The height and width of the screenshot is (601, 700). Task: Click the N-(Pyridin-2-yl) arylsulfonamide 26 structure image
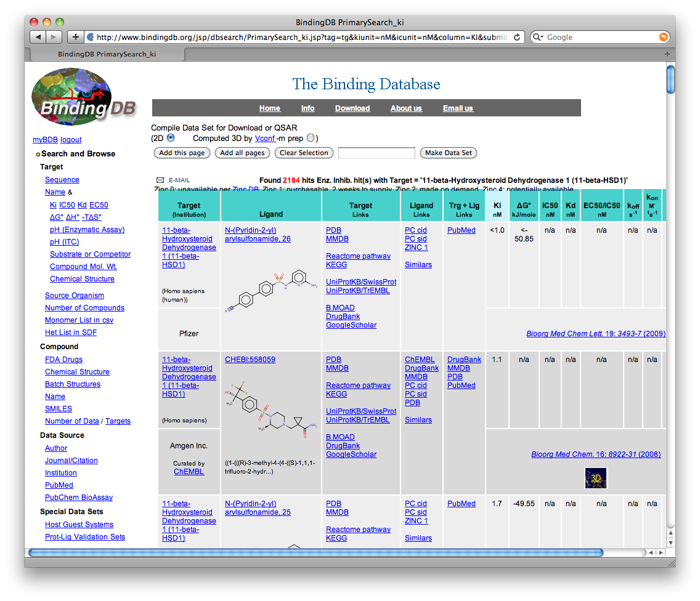point(271,291)
